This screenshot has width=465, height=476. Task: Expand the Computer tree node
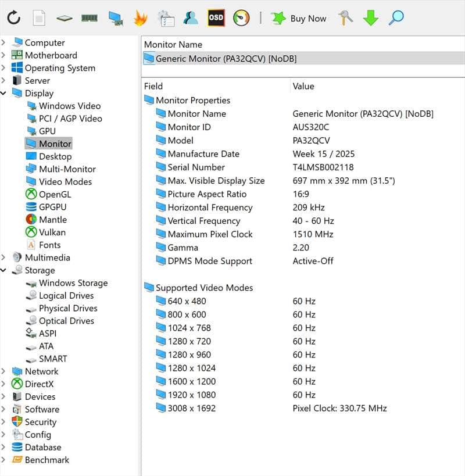[4, 42]
